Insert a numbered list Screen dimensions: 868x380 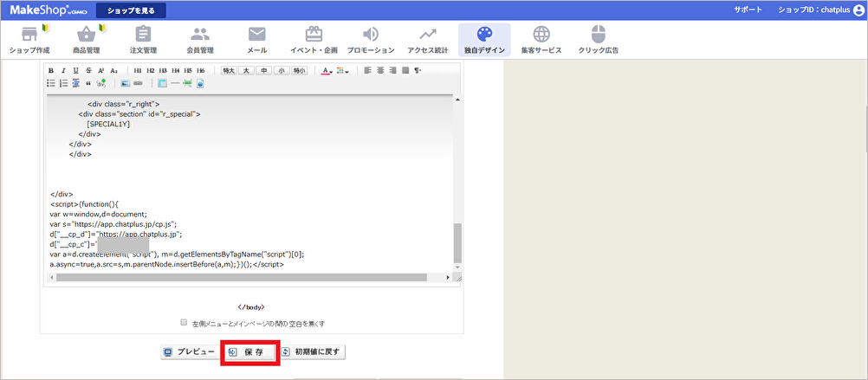63,83
